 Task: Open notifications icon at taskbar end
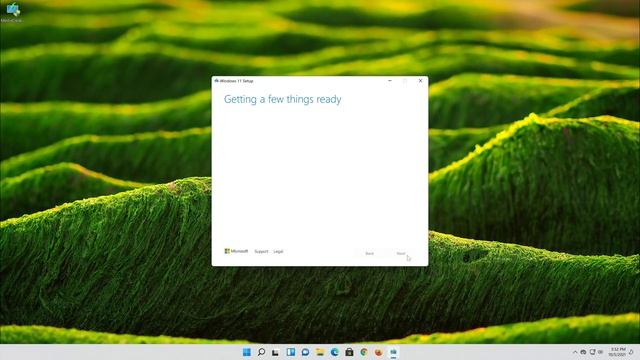tap(631, 352)
